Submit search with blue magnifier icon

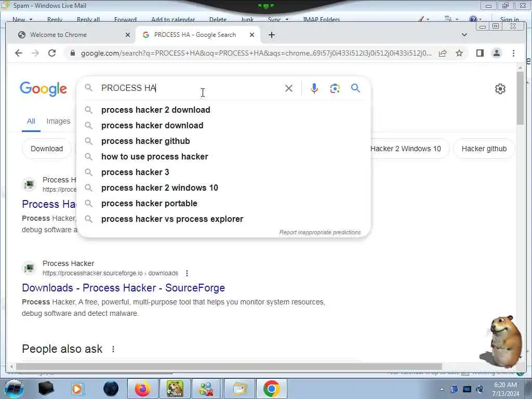pyautogui.click(x=355, y=88)
